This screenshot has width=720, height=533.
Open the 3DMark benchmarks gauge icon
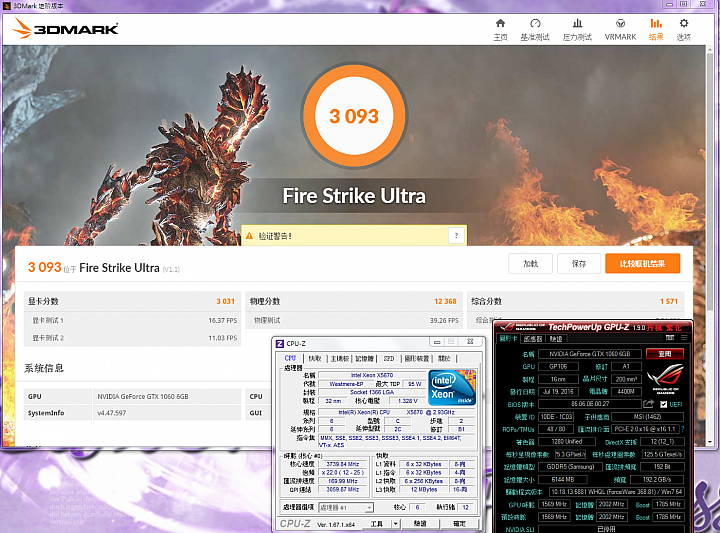tap(535, 23)
